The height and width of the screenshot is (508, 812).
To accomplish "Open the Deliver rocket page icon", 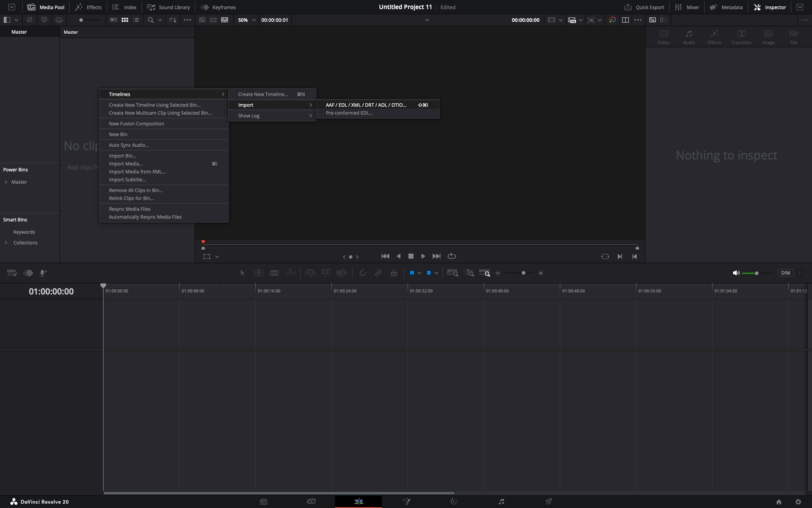I will 549,502.
